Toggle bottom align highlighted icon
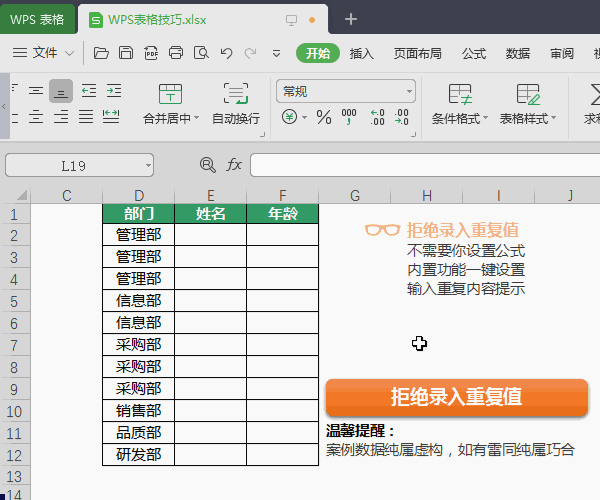This screenshot has height=500, width=600. 61,91
